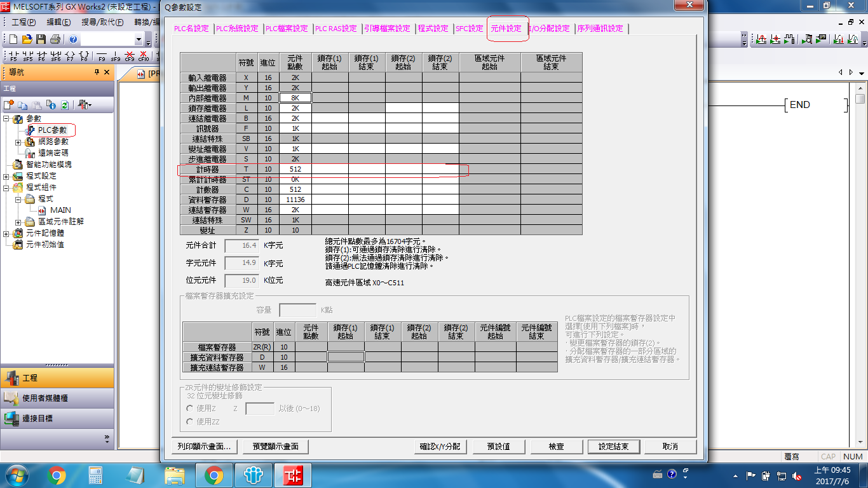868x488 pixels.
Task: Collapse the 程式組件 tree node
Action: tap(6, 187)
